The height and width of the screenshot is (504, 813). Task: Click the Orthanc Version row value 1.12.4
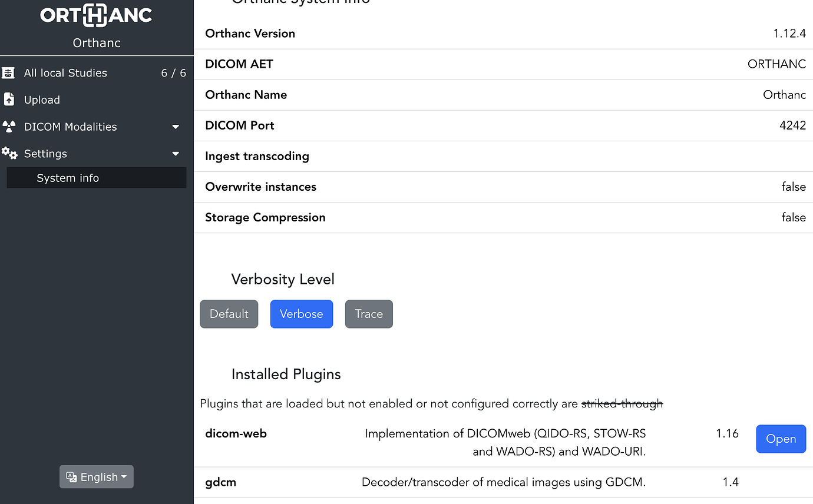[x=789, y=34]
